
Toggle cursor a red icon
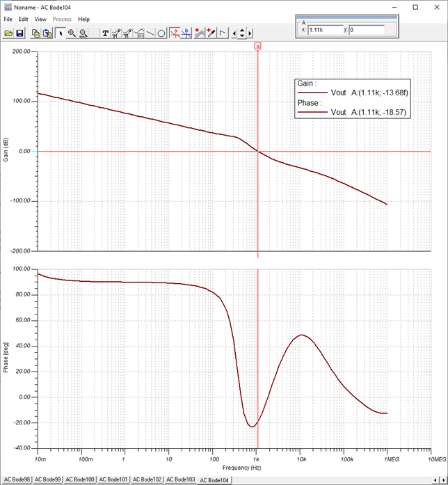pyautogui.click(x=175, y=33)
